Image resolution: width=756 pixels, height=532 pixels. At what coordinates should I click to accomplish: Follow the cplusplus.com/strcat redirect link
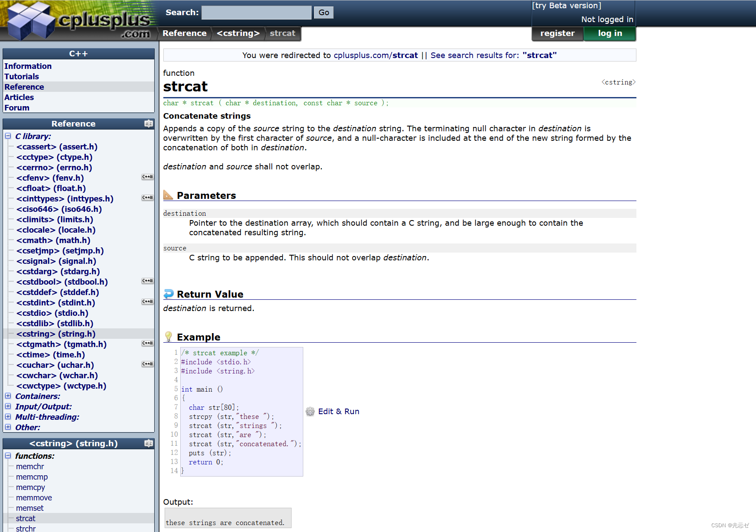376,55
